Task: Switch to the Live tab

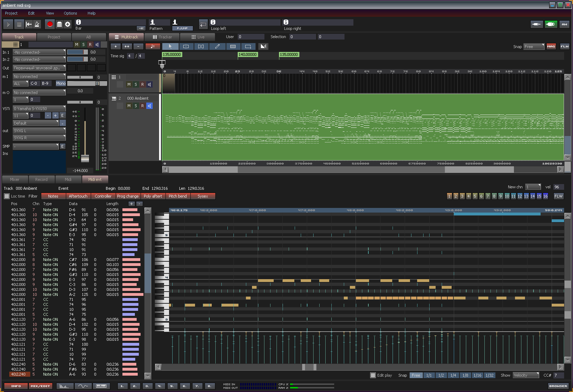Action: point(198,37)
